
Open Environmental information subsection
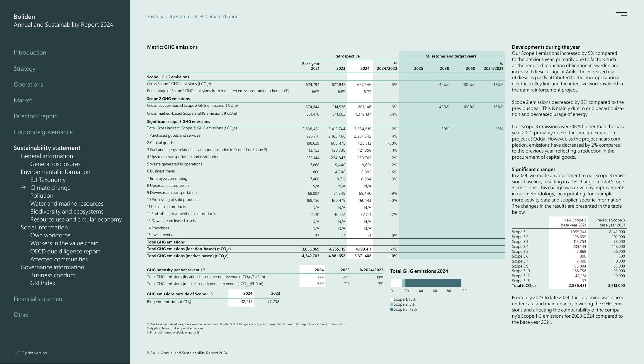[55, 172]
